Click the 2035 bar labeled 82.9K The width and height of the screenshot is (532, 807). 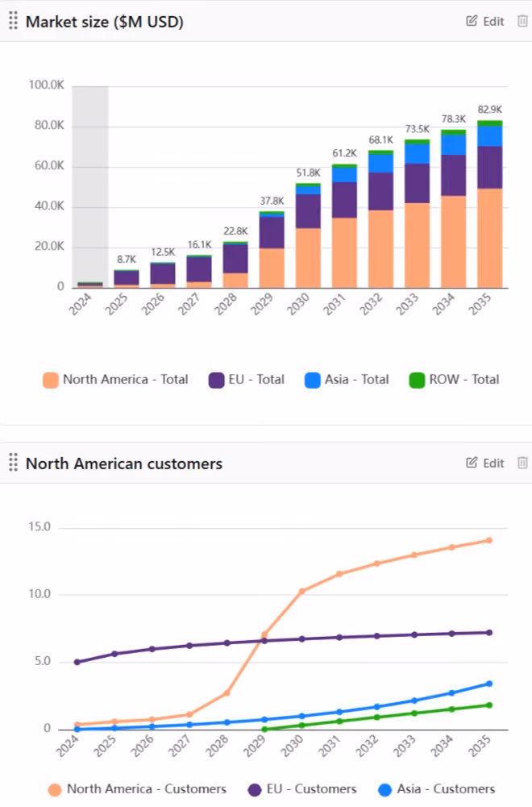[490, 204]
